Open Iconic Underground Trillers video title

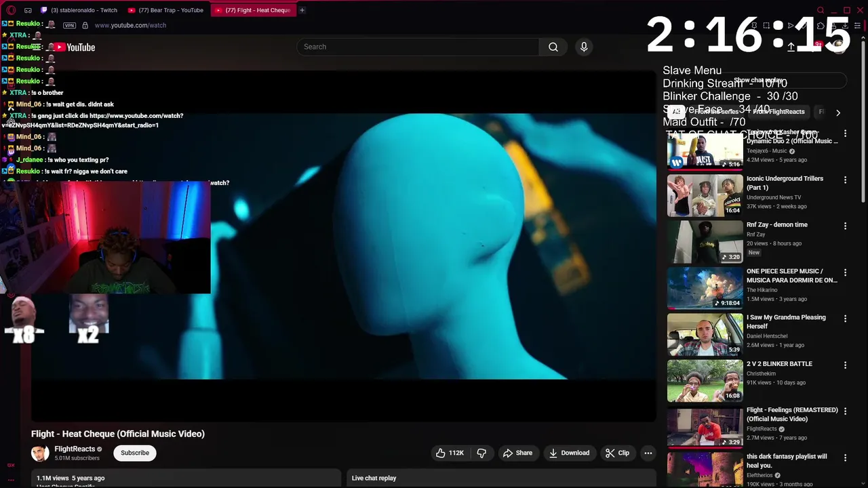pos(785,183)
